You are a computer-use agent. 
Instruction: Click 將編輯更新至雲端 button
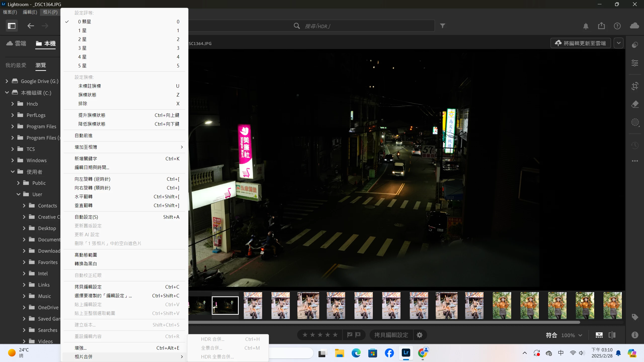point(581,43)
